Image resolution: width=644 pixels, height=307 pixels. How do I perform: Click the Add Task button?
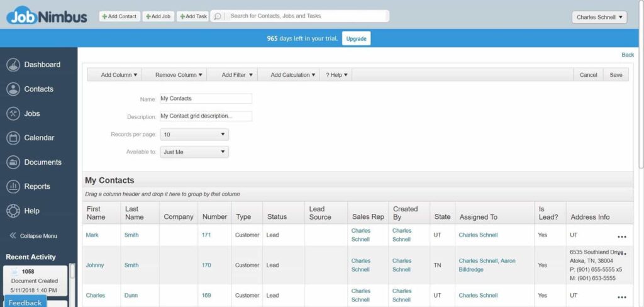coord(193,16)
